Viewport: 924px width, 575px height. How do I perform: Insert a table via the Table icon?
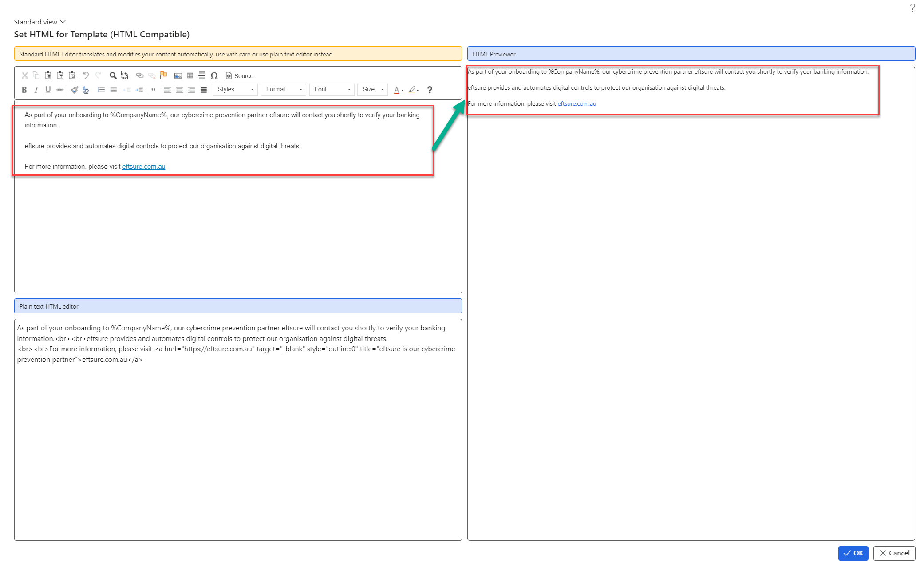click(x=190, y=76)
